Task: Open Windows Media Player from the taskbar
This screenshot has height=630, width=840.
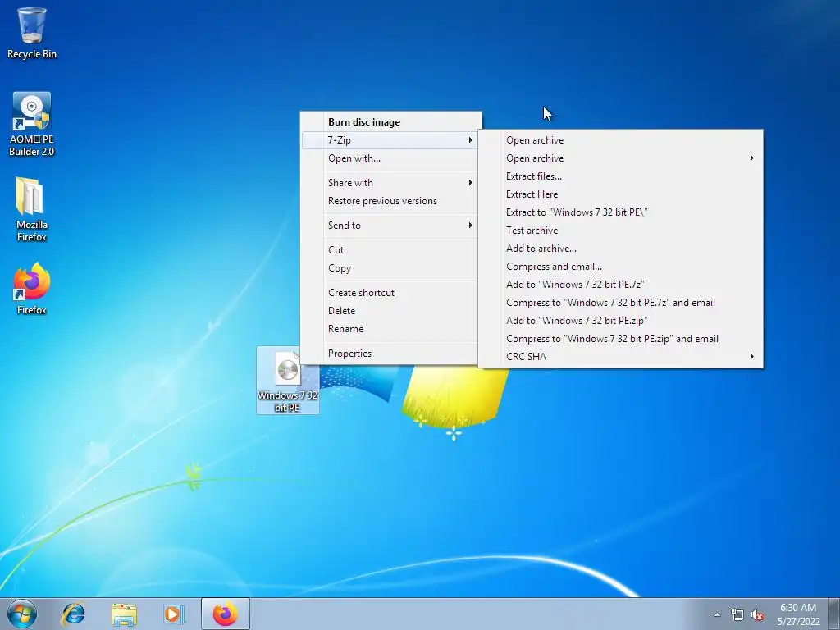Action: click(x=174, y=614)
